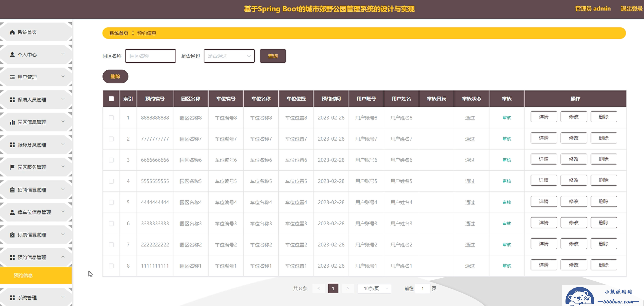Click the clipboard icon beside 招商信息管理
Image resolution: width=644 pixels, height=306 pixels.
coord(12,190)
